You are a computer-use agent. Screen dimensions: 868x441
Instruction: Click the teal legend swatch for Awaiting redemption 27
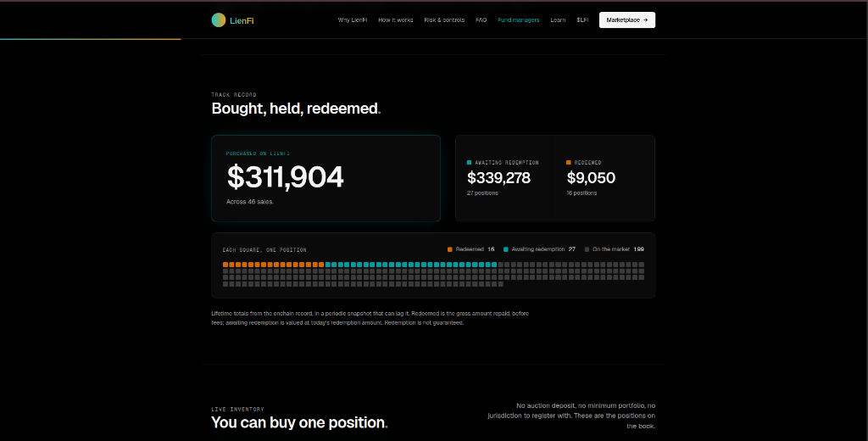point(506,249)
